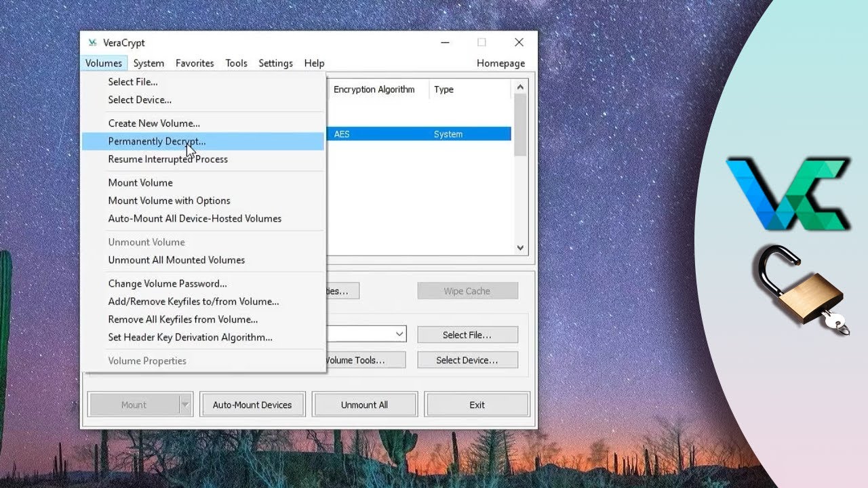The image size is (868, 488).
Task: Click volume list scroll down arrow
Action: pyautogui.click(x=520, y=248)
